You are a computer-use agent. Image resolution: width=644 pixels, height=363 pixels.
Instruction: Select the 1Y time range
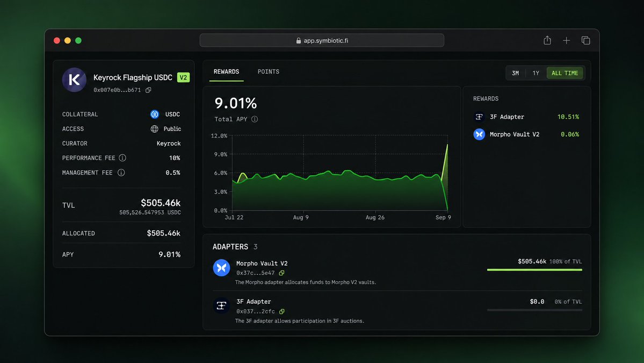[x=536, y=73]
